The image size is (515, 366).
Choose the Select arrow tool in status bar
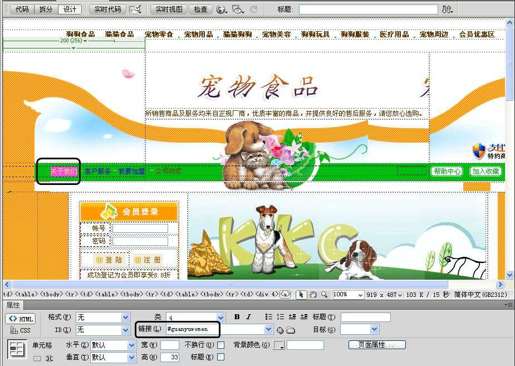click(301, 294)
